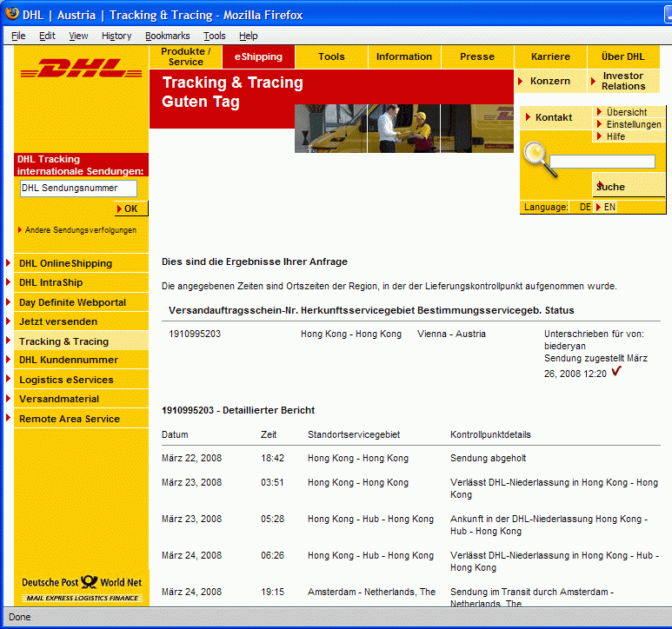Click the site search text field
672x629 pixels.
tap(602, 162)
